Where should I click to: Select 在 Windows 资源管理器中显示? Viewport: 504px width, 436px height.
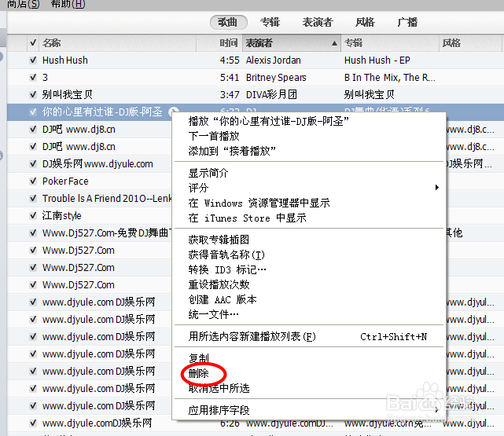[259, 203]
